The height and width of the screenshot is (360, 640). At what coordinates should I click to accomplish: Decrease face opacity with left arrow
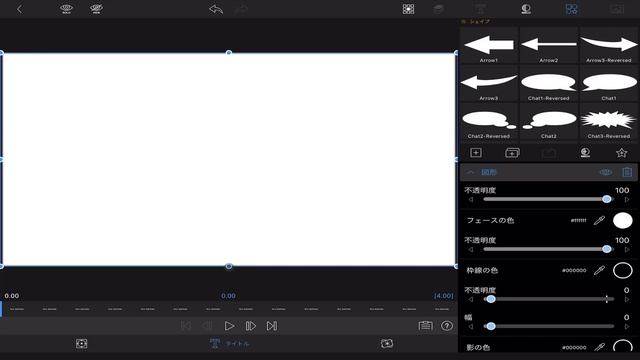471,249
